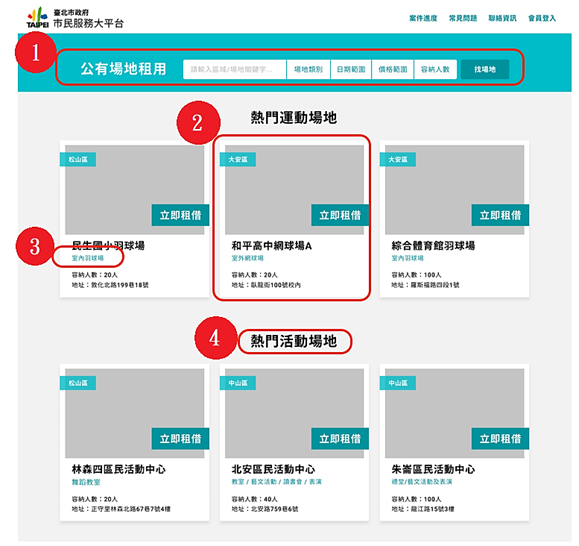Click the 舞蹈教室 category tag
The width and height of the screenshot is (579, 546).
click(x=86, y=482)
